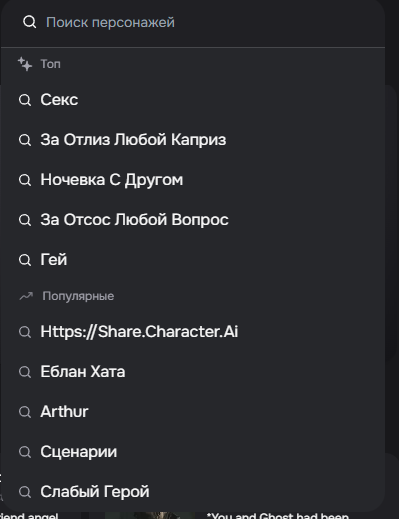
Task: Click the "Популярные" section label
Action: click(78, 296)
